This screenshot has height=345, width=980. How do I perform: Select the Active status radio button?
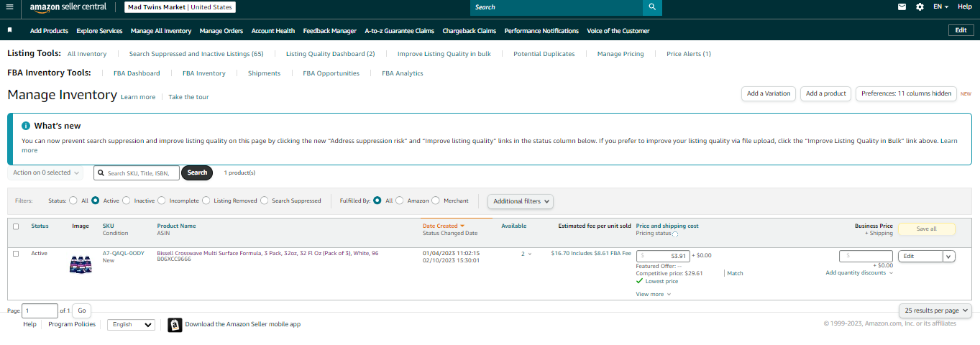coord(95,201)
